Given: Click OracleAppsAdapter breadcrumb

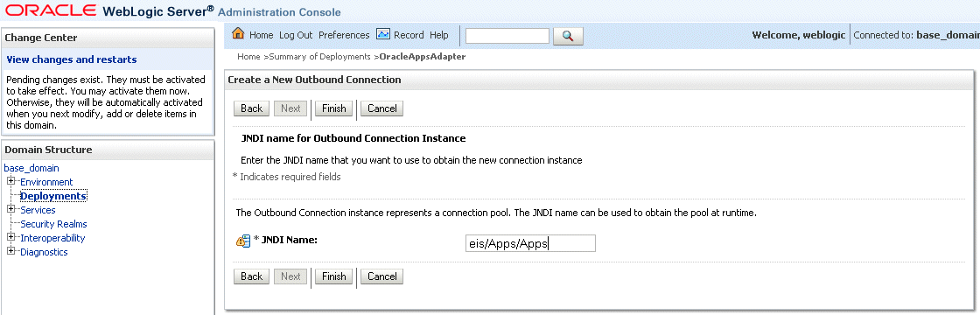Looking at the screenshot, I should pyautogui.click(x=423, y=56).
